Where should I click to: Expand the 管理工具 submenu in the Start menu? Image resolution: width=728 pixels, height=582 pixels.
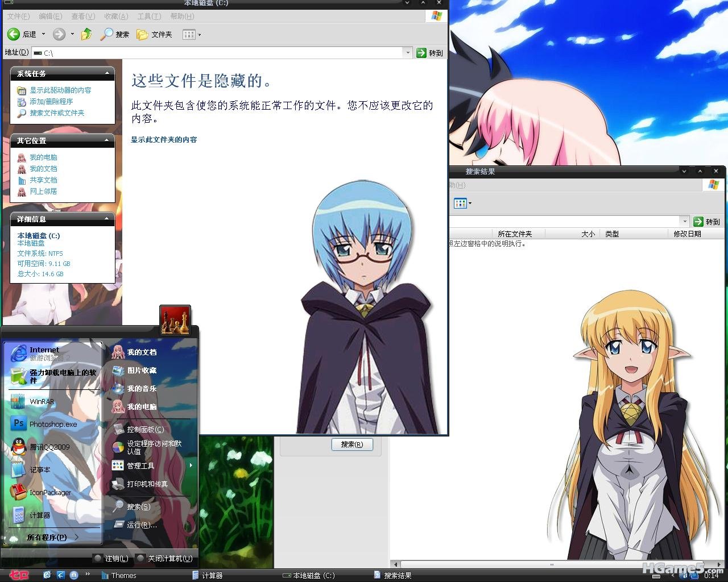(x=191, y=465)
